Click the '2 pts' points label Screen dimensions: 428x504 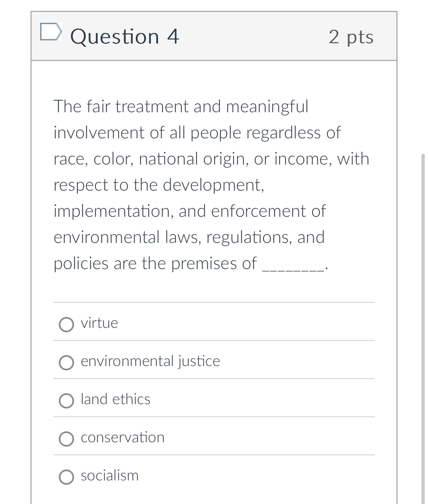point(351,37)
